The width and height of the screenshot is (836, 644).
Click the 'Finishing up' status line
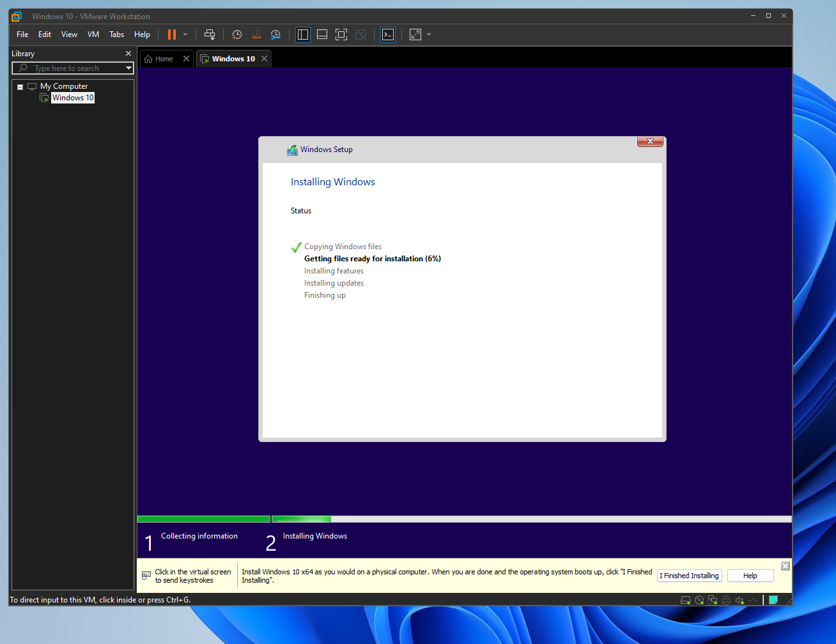325,295
